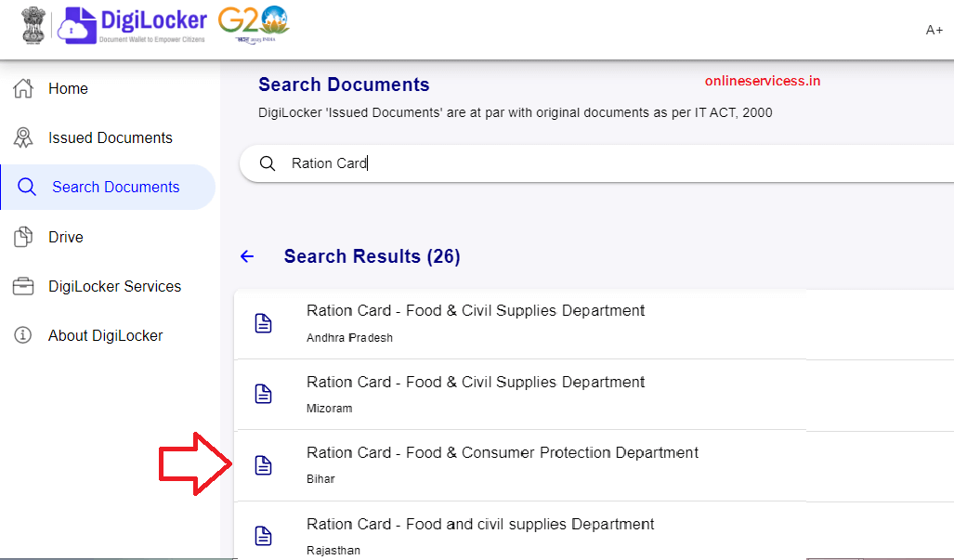Open Issued Documents from sidebar menu
954x560 pixels.
point(110,137)
